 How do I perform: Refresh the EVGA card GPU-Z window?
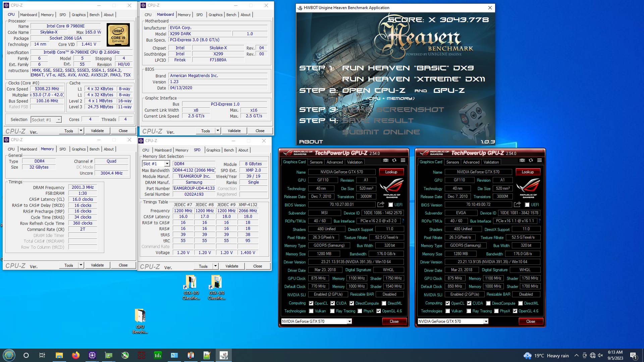coord(531,161)
